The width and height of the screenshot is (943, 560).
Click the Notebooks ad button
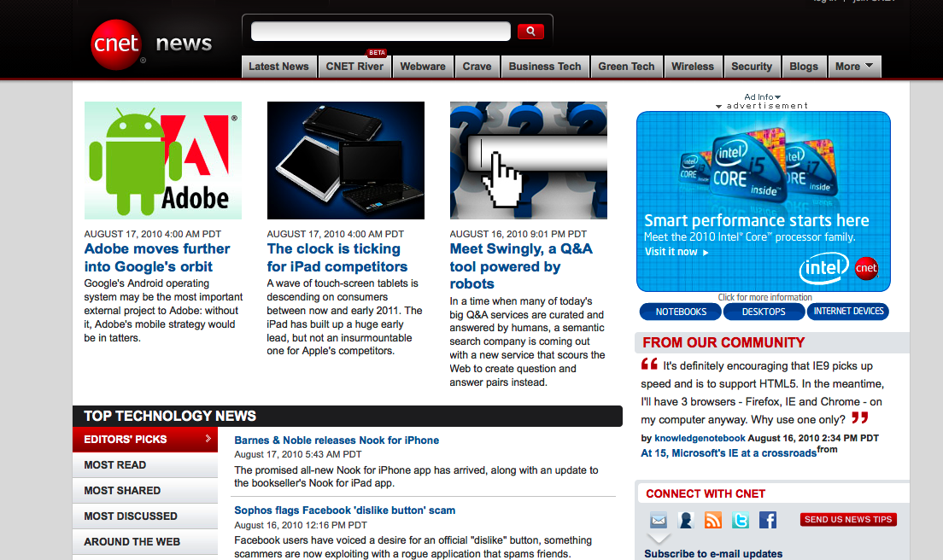(681, 312)
